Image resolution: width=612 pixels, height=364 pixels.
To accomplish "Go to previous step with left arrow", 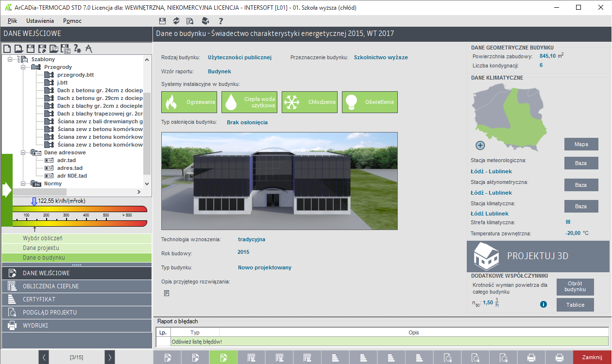I will coord(44,357).
